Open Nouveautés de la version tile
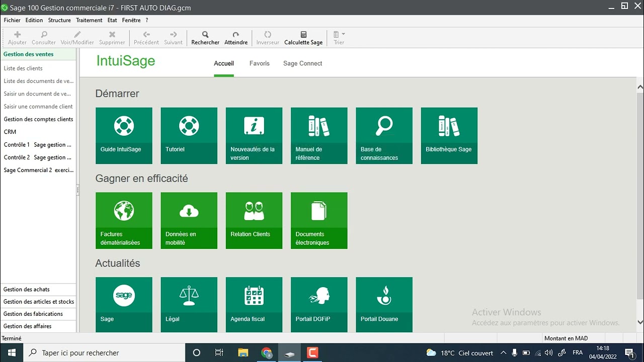This screenshot has height=362, width=644. point(254,136)
